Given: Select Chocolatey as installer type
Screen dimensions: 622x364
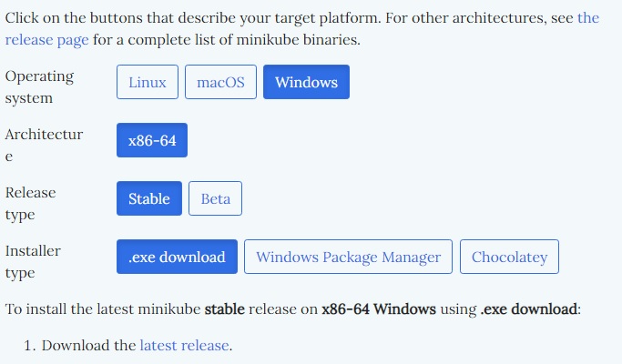Looking at the screenshot, I should point(509,258).
